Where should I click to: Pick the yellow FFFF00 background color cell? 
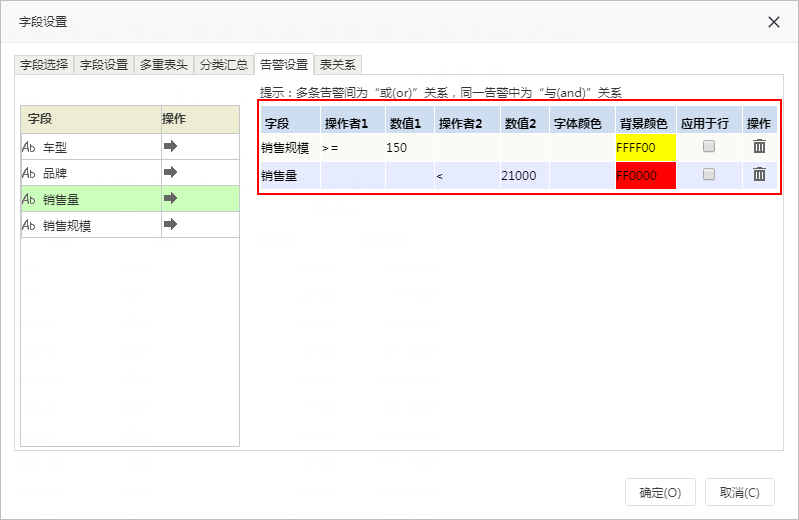tap(646, 148)
